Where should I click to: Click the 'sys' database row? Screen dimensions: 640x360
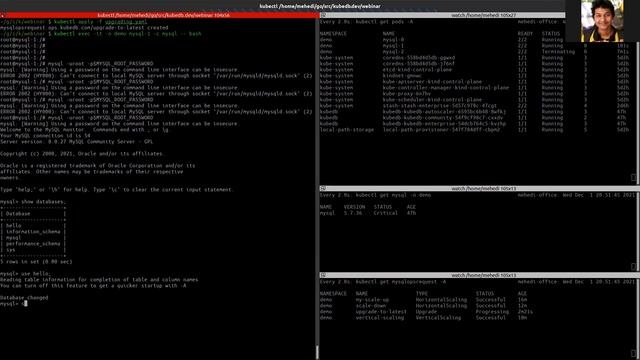(11, 249)
